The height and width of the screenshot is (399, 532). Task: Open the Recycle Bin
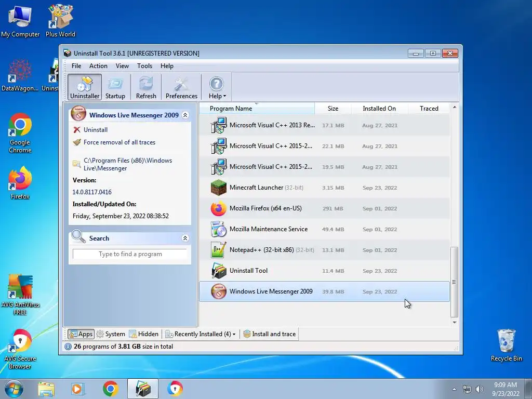[506, 345]
